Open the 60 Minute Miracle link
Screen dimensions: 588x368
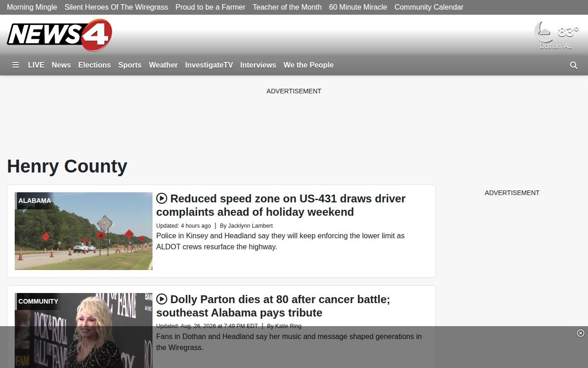pos(358,7)
